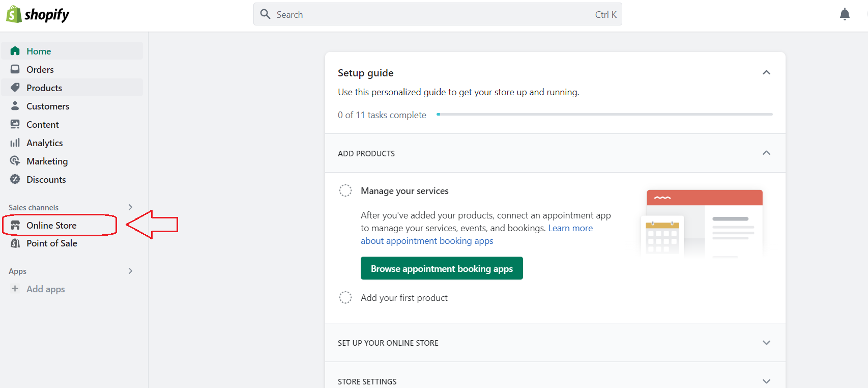Click the Sales channels label
Image resolution: width=868 pixels, height=388 pixels.
(x=34, y=207)
